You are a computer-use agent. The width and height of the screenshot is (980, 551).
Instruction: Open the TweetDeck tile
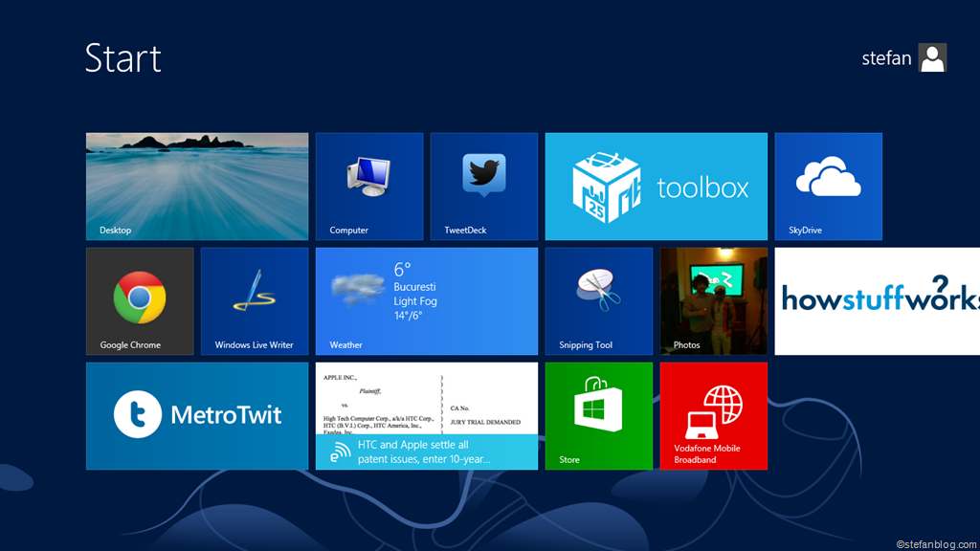483,187
